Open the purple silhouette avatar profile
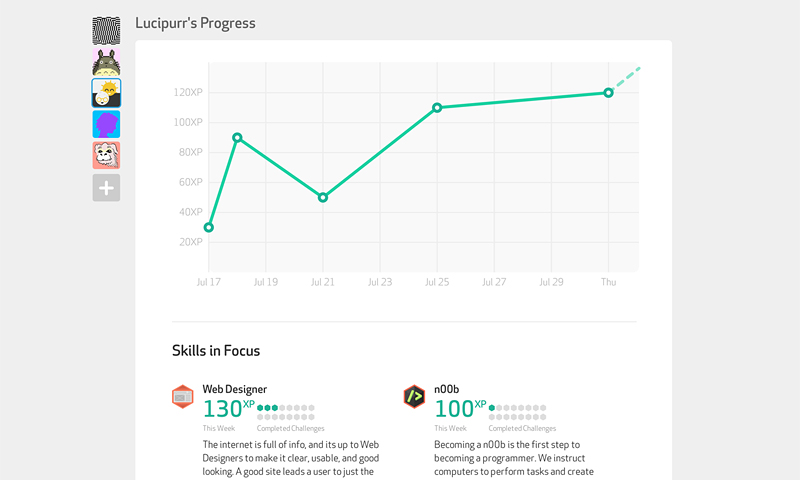 pos(106,124)
